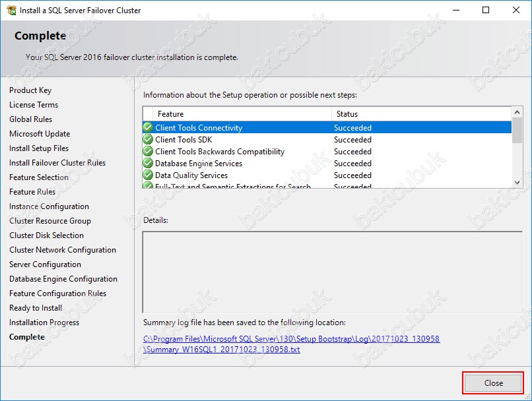The image size is (532, 401).
Task: Click License Terms step in sidebar
Action: click(34, 105)
